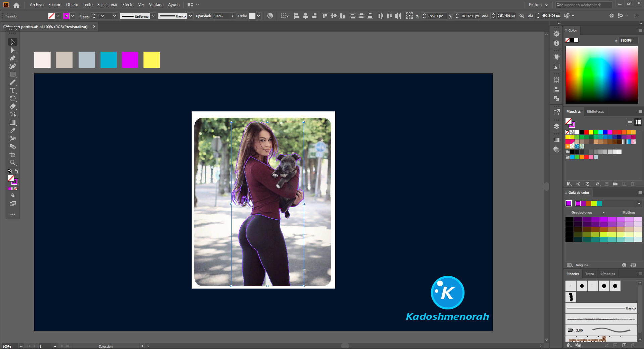Open Edit Toolbar three dots

13,214
